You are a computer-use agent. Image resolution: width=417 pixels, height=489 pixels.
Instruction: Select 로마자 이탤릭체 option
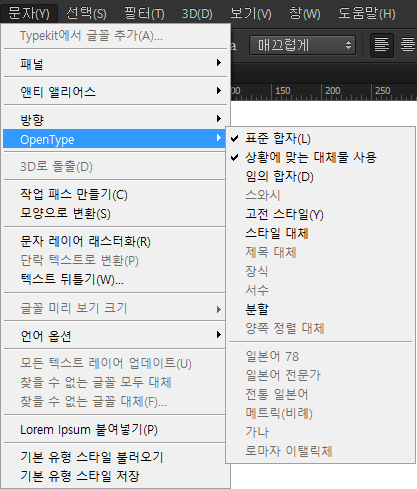pos(320,451)
